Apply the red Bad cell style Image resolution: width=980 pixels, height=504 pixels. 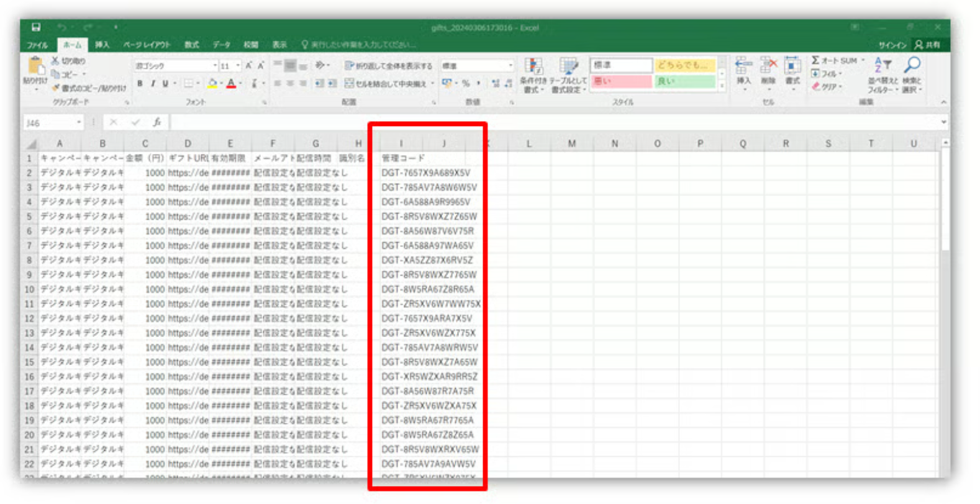pos(621,81)
